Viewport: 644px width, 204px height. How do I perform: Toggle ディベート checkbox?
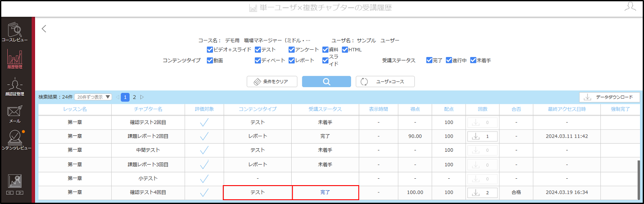coord(257,60)
